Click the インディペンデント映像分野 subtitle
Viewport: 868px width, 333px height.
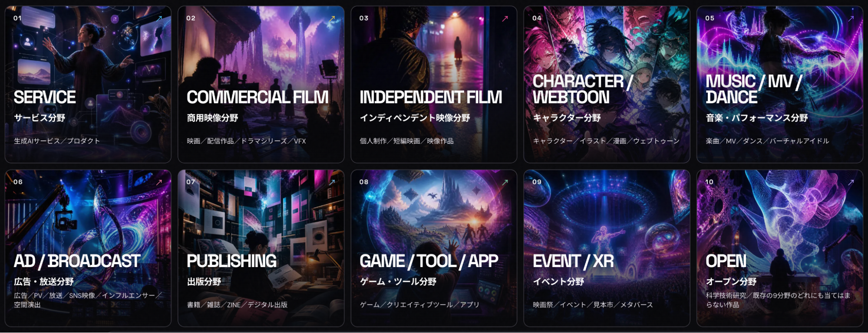pyautogui.click(x=415, y=118)
